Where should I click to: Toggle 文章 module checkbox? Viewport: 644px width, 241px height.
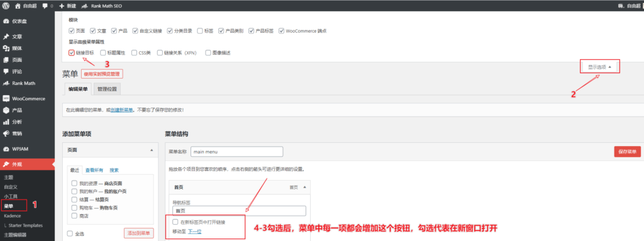(93, 31)
